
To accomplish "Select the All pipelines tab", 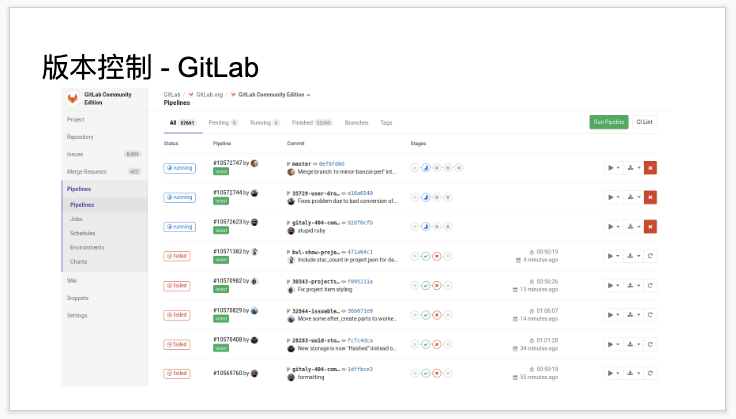I will (183, 123).
